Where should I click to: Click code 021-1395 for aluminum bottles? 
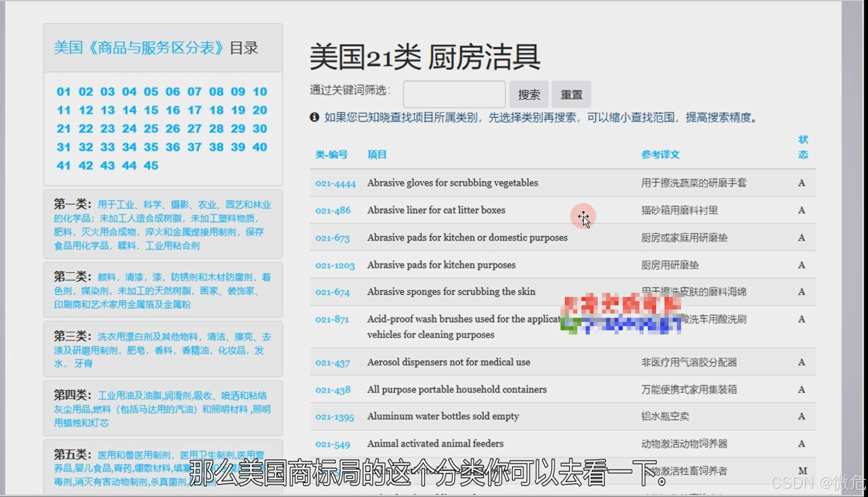(334, 417)
